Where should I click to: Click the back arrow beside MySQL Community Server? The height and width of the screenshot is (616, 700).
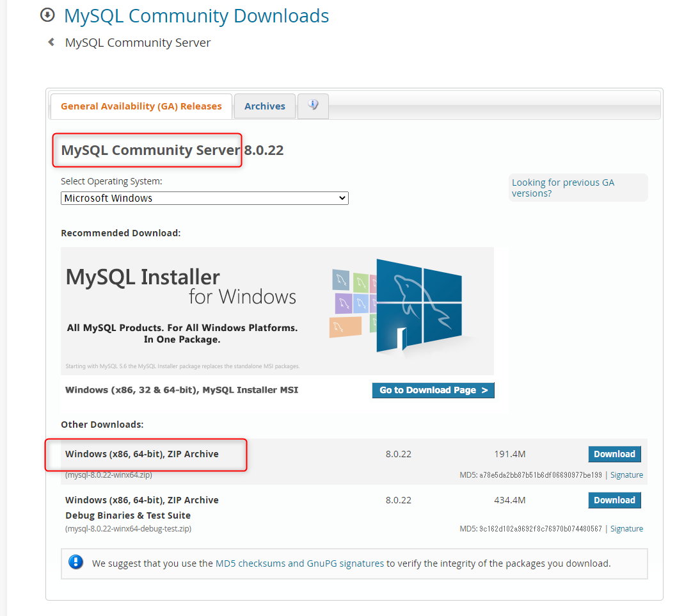coord(51,42)
